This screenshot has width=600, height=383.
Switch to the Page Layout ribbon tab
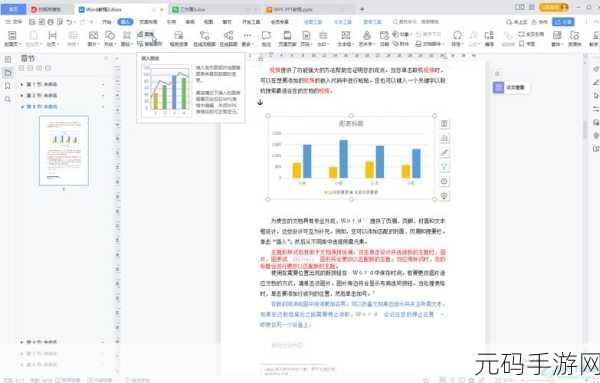tap(148, 22)
